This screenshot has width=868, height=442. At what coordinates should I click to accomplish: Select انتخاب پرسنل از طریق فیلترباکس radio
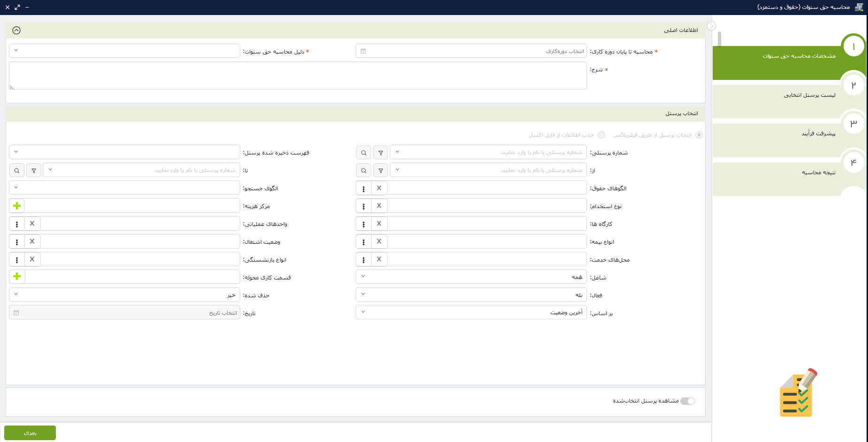pyautogui.click(x=699, y=135)
